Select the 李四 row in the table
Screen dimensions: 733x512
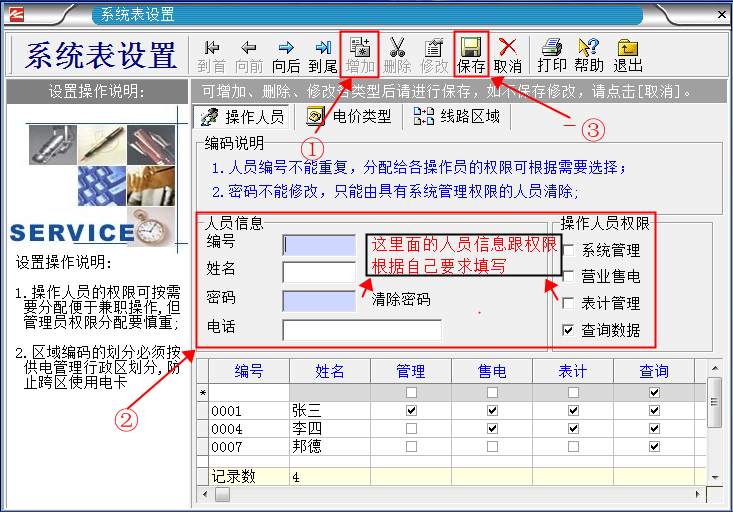pos(329,428)
